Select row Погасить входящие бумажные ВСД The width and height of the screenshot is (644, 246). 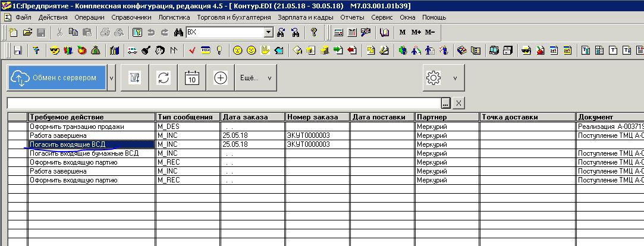92,153
